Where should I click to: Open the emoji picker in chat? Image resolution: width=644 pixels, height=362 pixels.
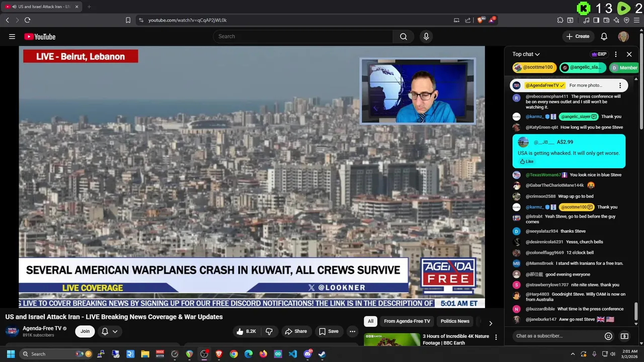pos(608,336)
